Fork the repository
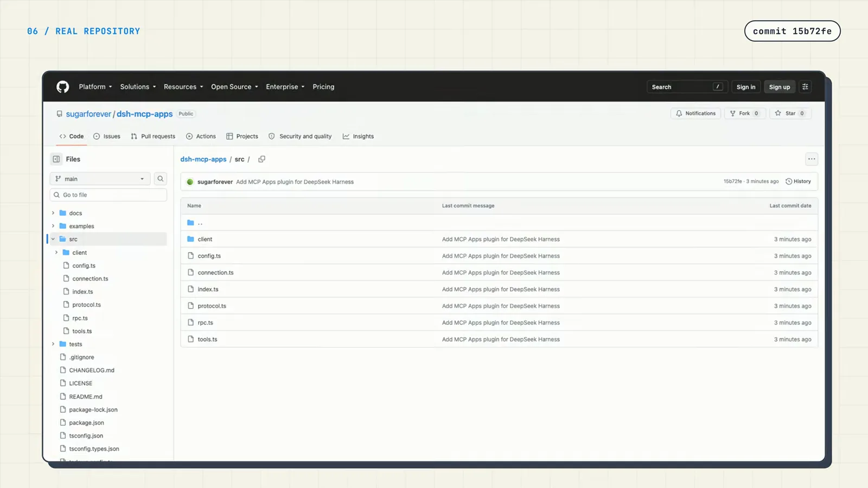Viewport: 868px width, 488px height. point(744,113)
